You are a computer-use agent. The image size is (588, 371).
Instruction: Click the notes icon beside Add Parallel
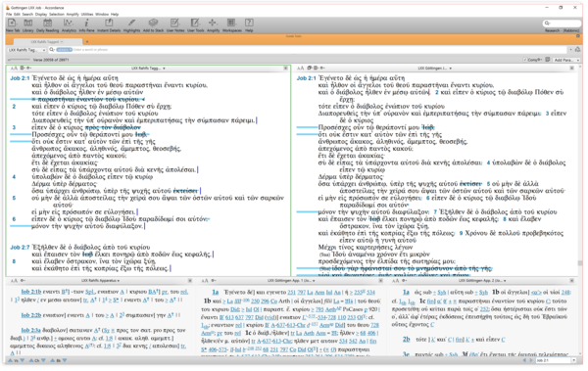(x=548, y=60)
